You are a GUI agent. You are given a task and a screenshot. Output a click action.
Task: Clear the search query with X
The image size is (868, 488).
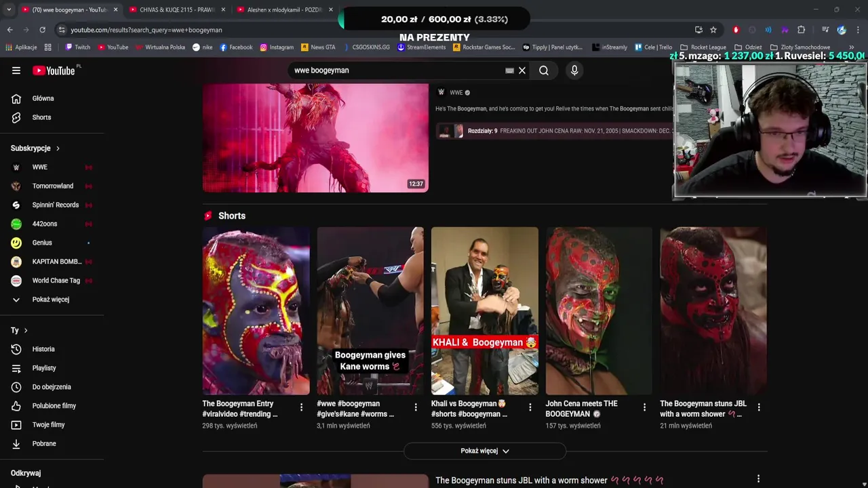(x=522, y=70)
